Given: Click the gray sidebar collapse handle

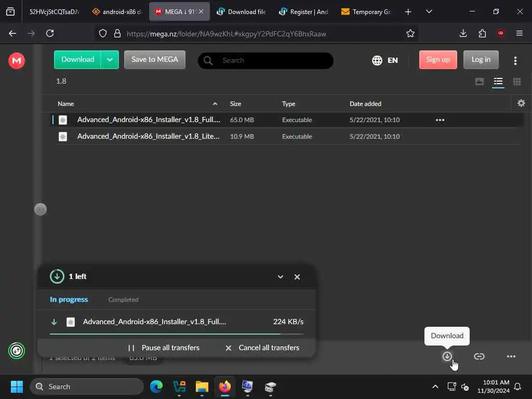Looking at the screenshot, I should pos(41,209).
